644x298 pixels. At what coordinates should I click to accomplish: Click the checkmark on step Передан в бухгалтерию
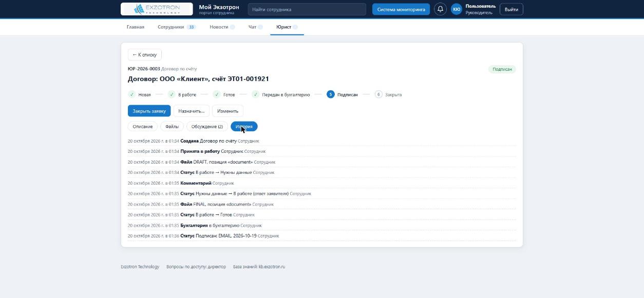[256, 94]
